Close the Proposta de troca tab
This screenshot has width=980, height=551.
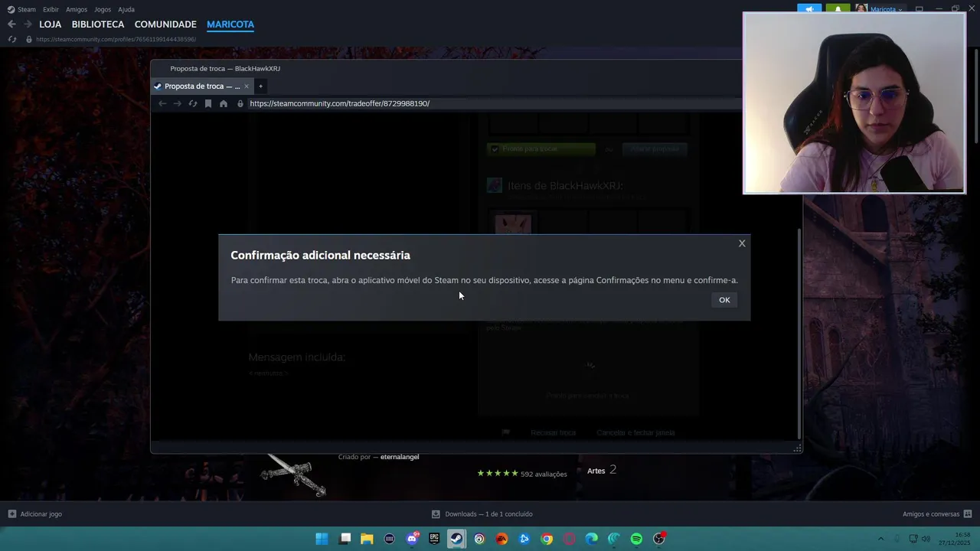247,86
